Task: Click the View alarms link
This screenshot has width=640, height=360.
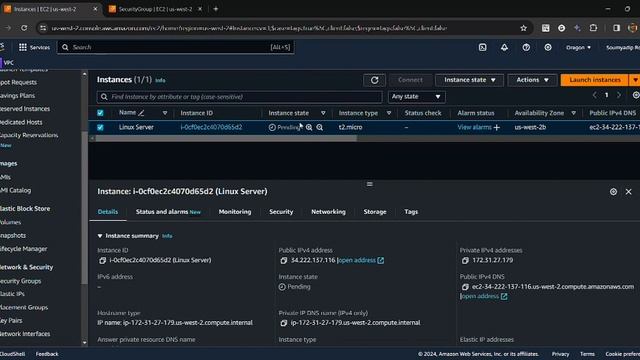Action: [x=474, y=127]
